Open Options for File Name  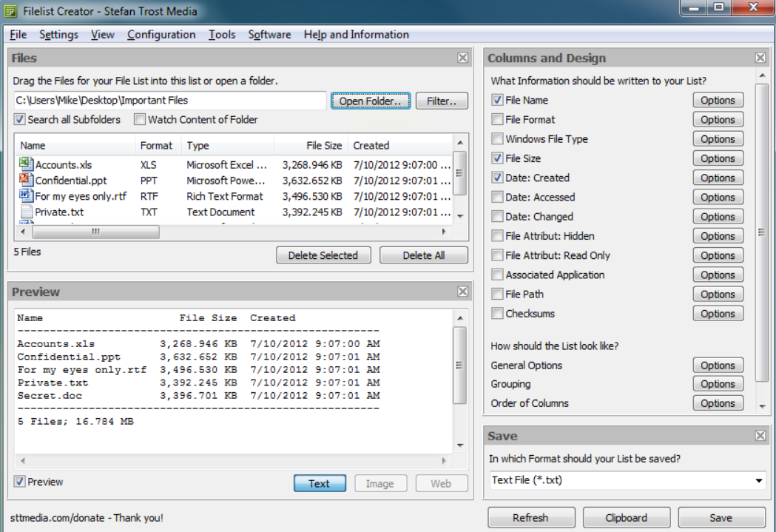click(x=718, y=100)
